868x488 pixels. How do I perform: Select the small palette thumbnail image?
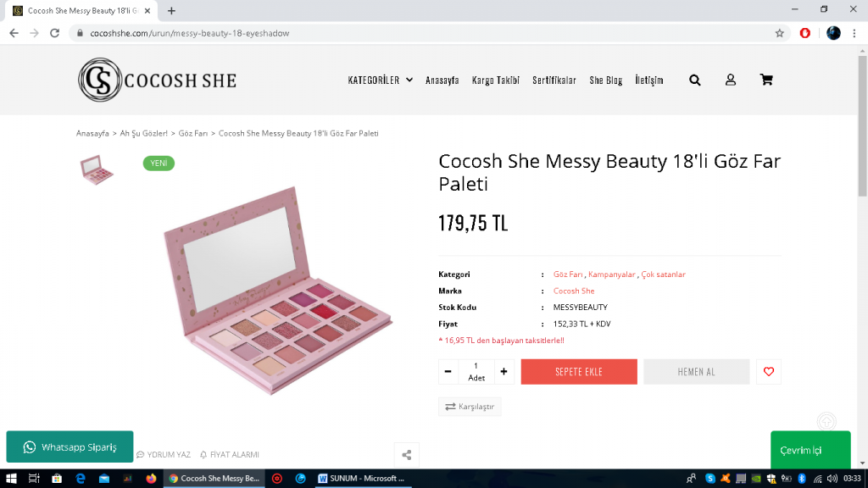97,170
